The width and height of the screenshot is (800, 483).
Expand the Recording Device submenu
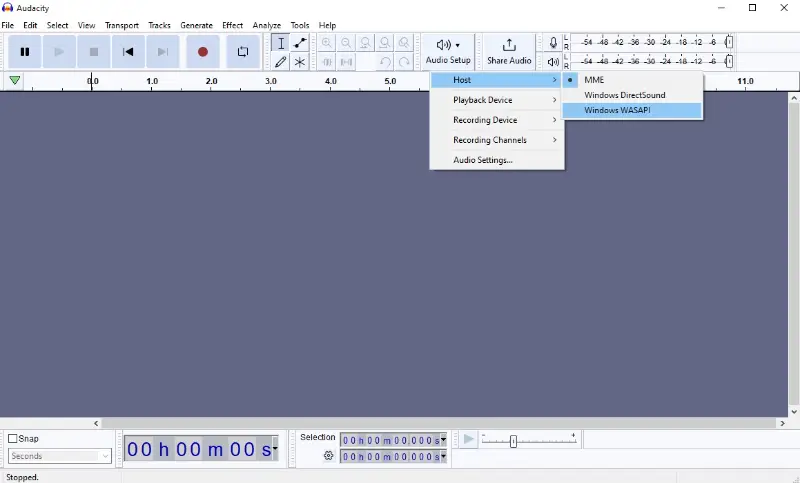tap(497, 120)
